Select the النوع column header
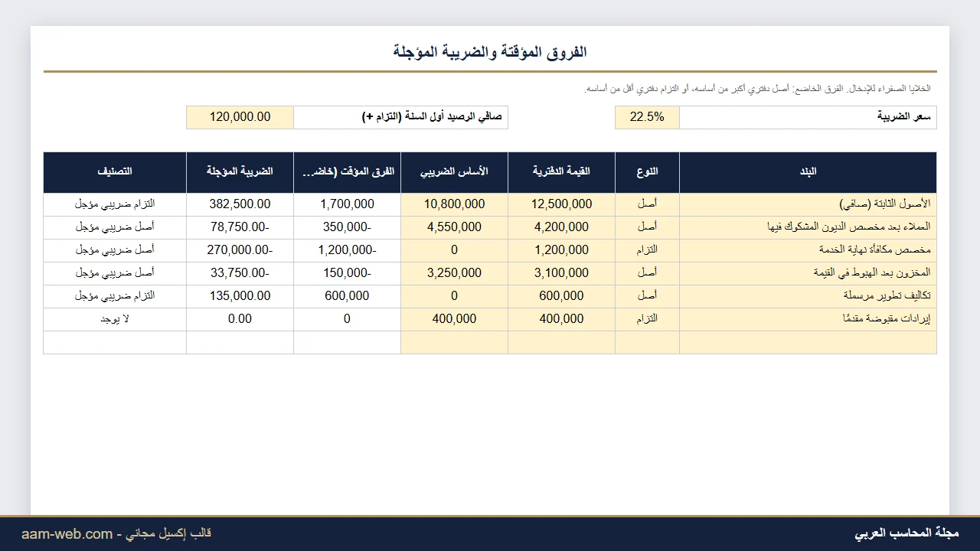 tap(647, 172)
